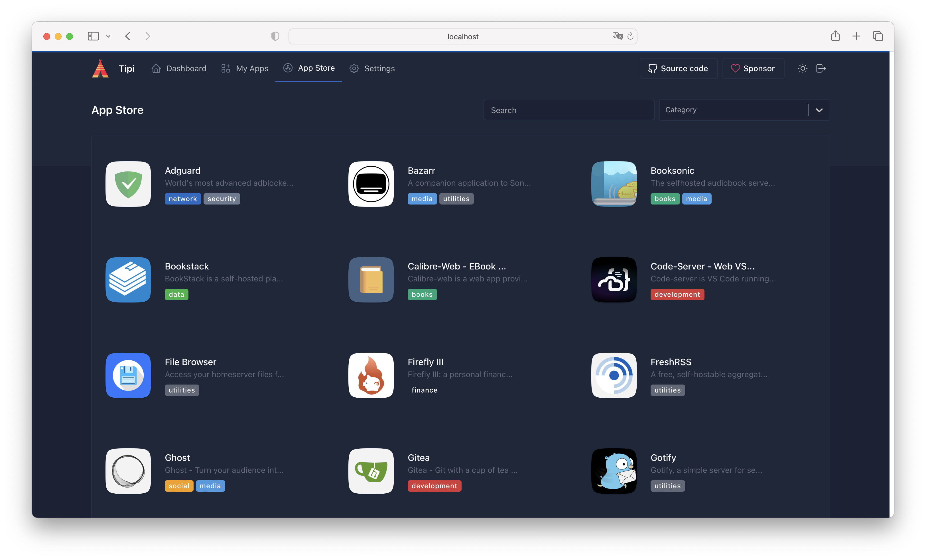Open the Source code link

678,68
